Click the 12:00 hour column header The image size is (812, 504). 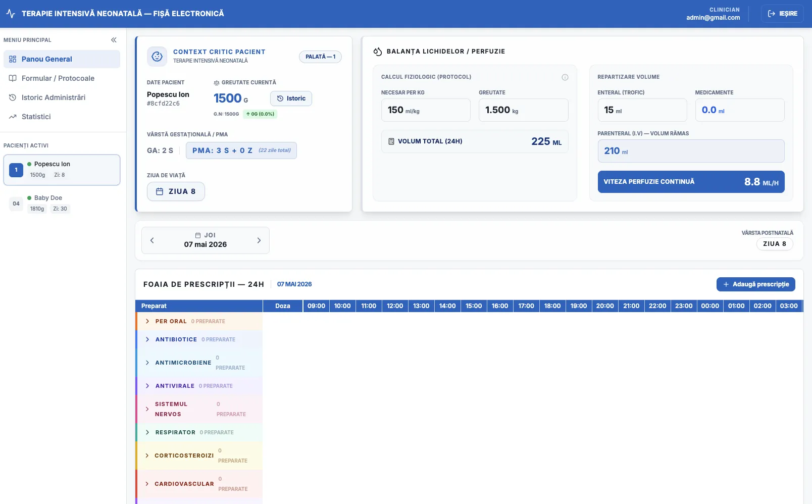[395, 306]
